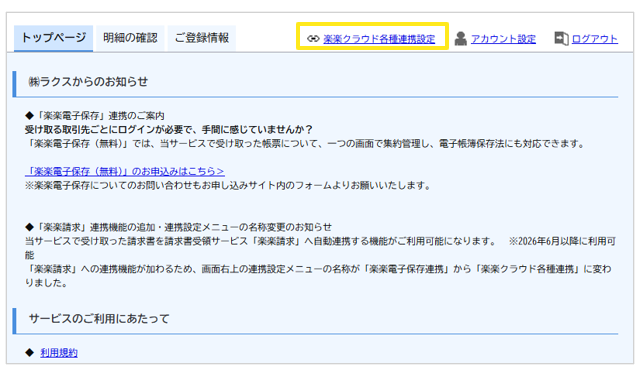The height and width of the screenshot is (376, 641).
Task: Click the ◆「楽楽請求」連携機能の追加 notice title
Action: [179, 227]
